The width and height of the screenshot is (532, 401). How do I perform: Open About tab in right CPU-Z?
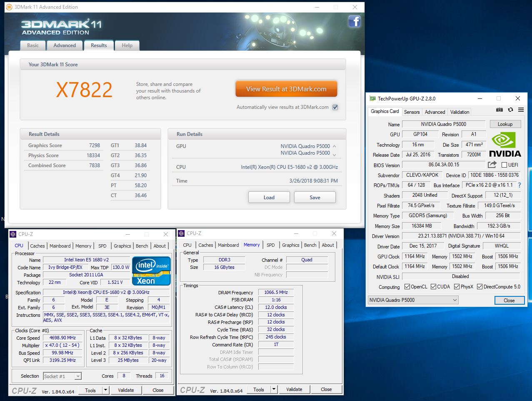pyautogui.click(x=328, y=245)
